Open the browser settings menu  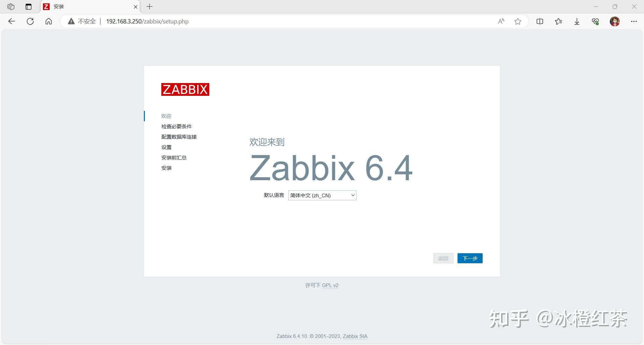[x=634, y=21]
